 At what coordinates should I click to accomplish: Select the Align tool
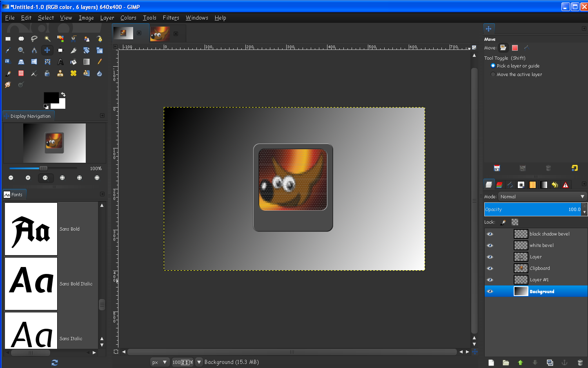[x=60, y=50]
